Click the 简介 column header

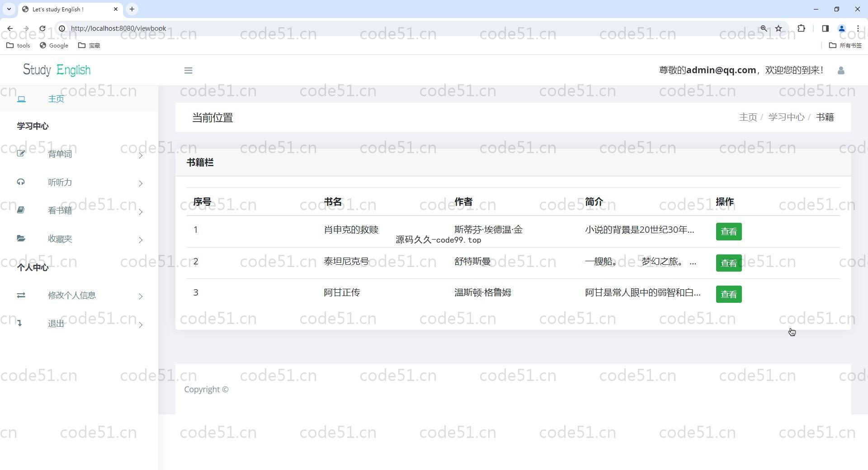point(594,202)
